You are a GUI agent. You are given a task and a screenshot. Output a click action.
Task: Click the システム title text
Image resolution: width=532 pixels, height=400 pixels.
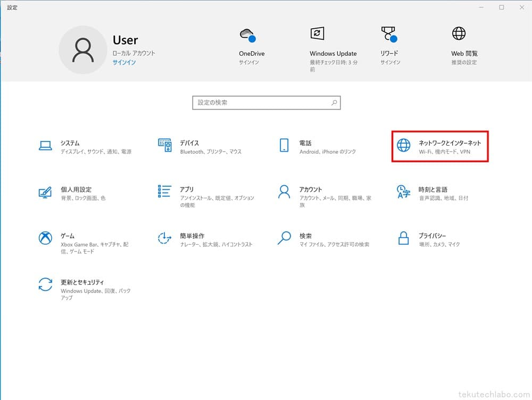pyautogui.click(x=70, y=143)
